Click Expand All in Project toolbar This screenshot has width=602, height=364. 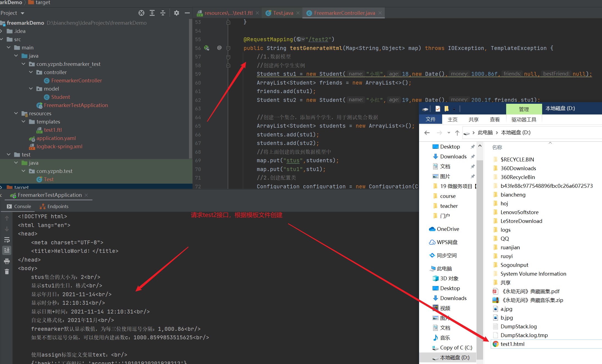[152, 13]
